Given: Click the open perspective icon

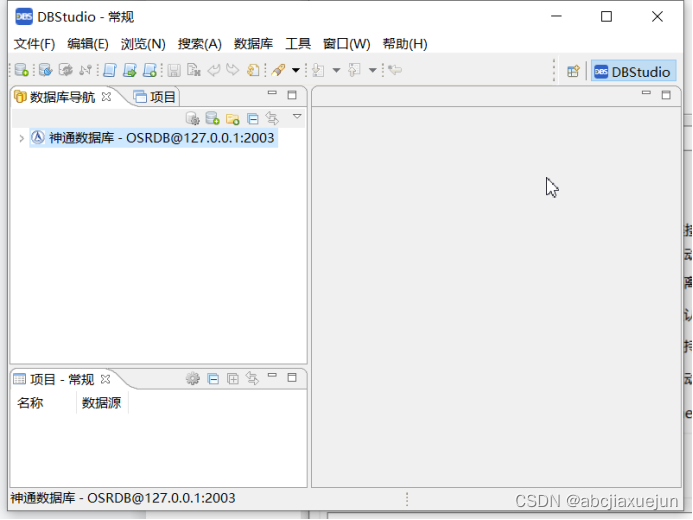Looking at the screenshot, I should coord(573,71).
